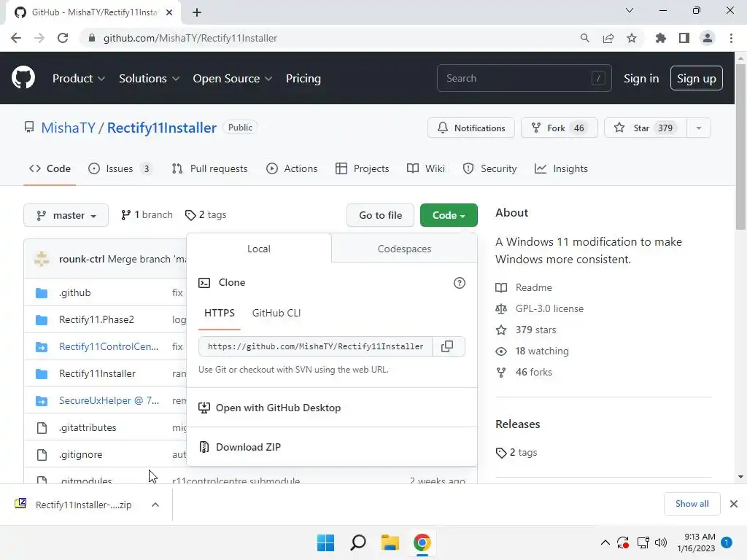This screenshot has width=747, height=560.
Task: Click the site lock icon
Action: click(92, 38)
